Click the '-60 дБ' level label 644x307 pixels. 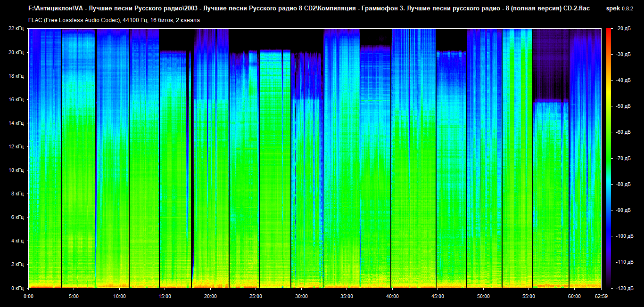coord(623,132)
